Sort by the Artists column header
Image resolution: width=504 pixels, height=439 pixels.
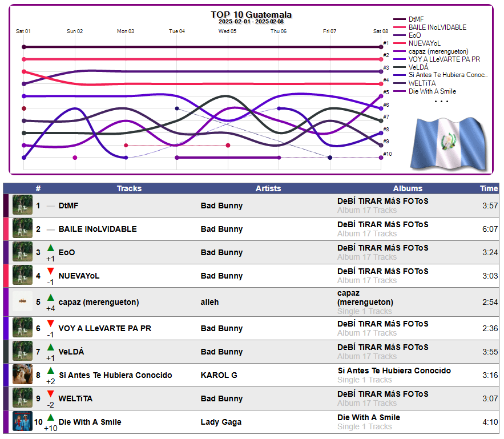click(268, 188)
